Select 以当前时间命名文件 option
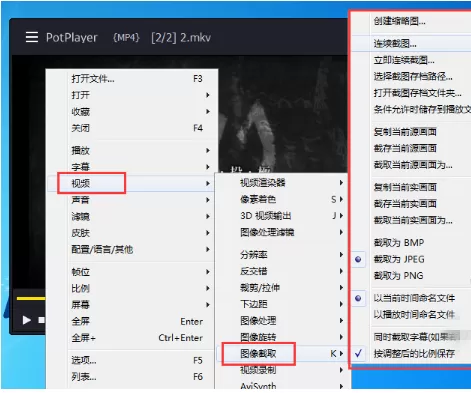 [x=411, y=298]
